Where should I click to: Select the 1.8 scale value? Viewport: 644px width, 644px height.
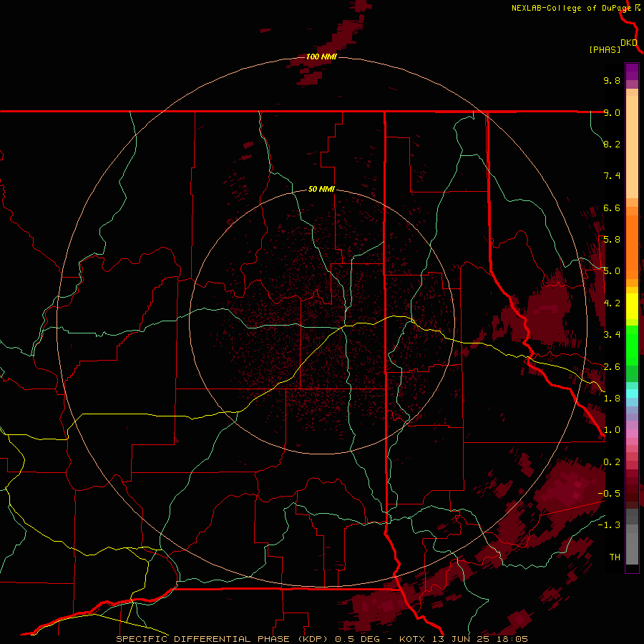(x=612, y=398)
